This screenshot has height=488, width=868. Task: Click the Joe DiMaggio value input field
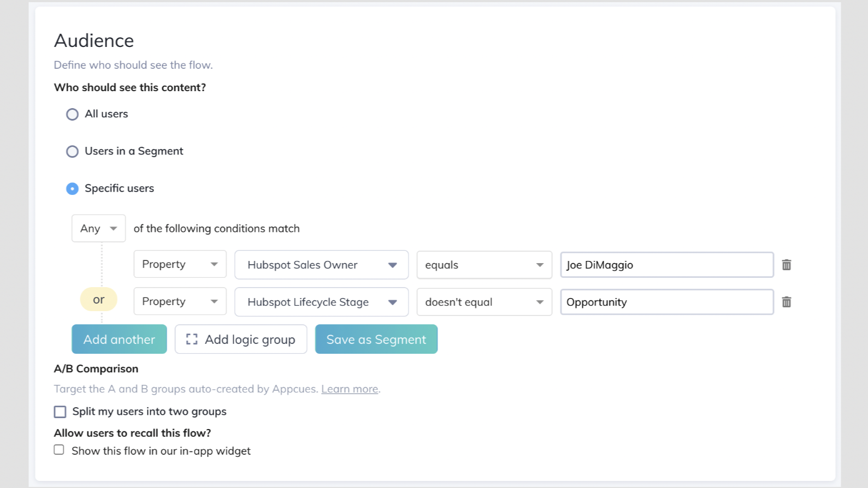pos(666,264)
